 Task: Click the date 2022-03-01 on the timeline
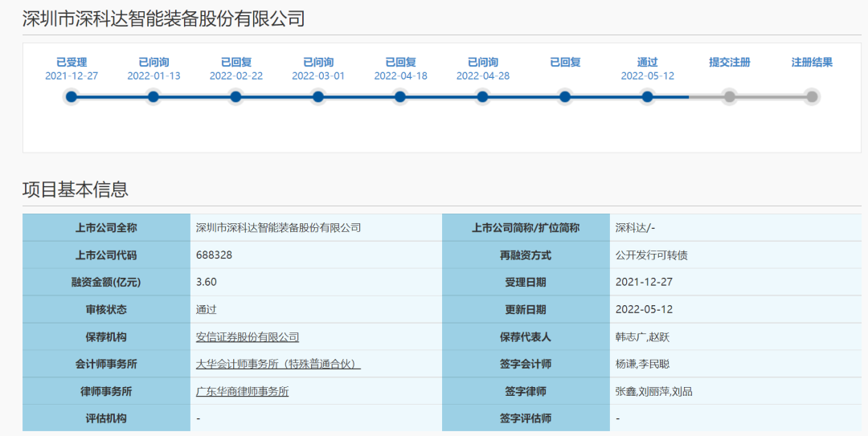pyautogui.click(x=317, y=75)
